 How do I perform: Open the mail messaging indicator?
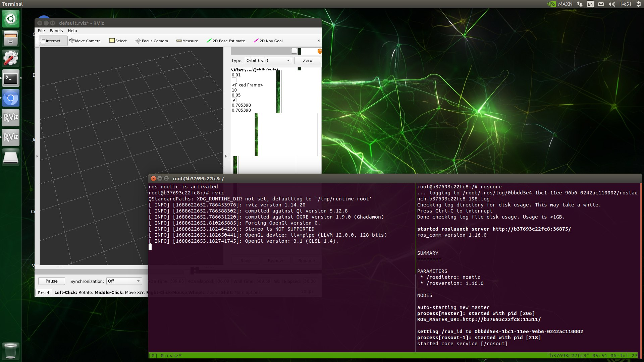pos(601,4)
